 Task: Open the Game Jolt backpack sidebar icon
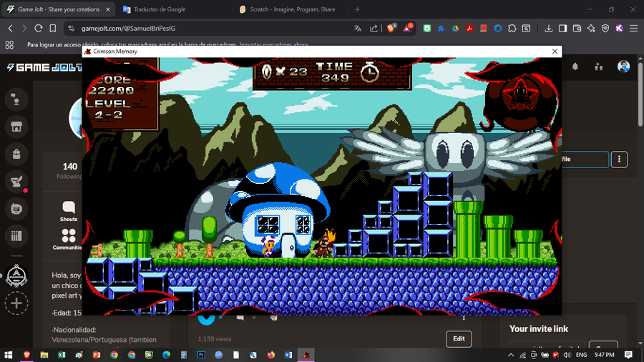[16, 154]
